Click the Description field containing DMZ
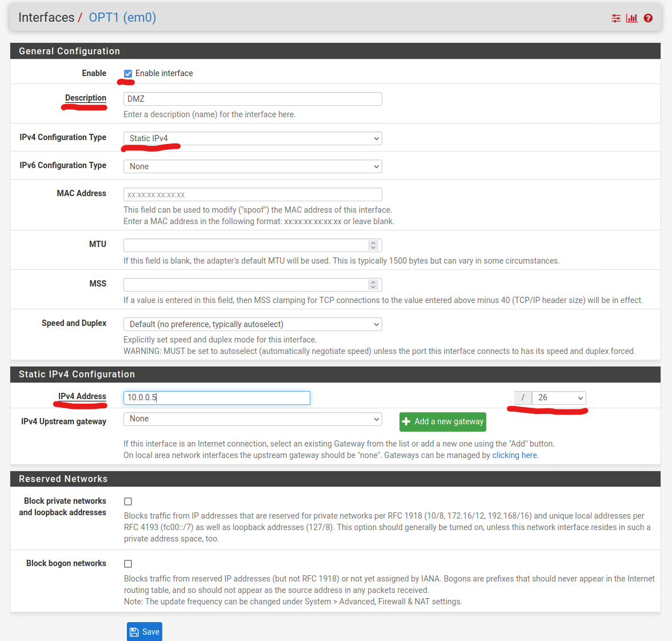The height and width of the screenshot is (641, 672). pyautogui.click(x=253, y=99)
